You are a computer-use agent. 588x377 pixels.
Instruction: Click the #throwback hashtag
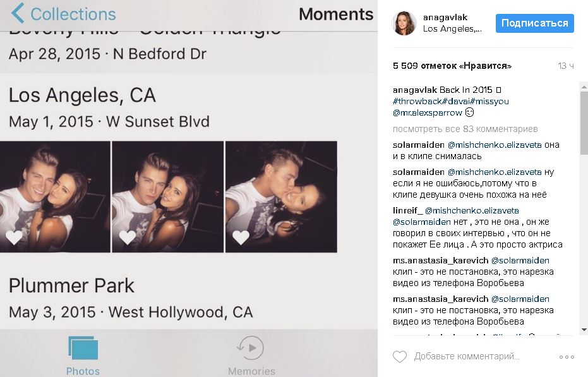[416, 101]
